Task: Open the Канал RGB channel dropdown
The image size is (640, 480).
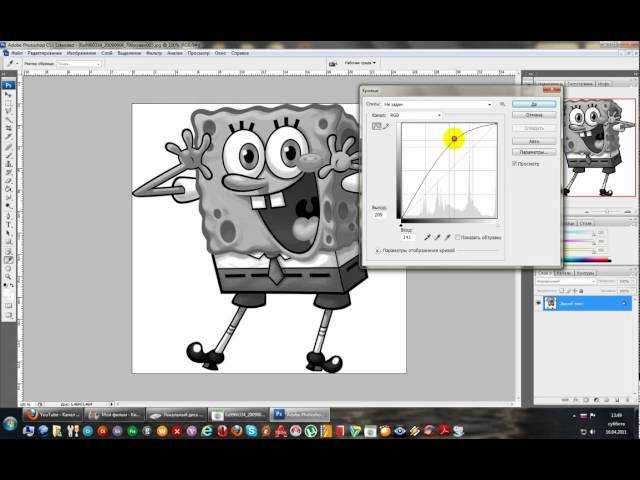Action: 416,115
